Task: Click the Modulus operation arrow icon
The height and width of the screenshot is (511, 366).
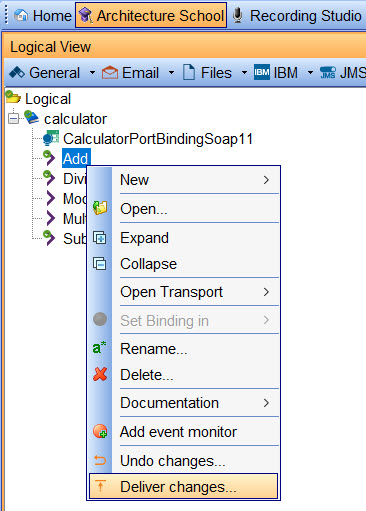Action: click(50, 198)
